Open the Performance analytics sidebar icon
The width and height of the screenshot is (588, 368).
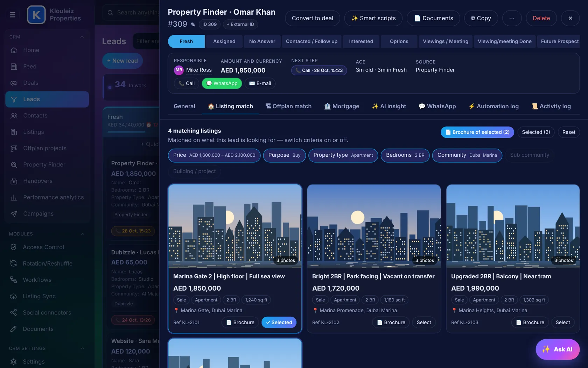coord(14,197)
